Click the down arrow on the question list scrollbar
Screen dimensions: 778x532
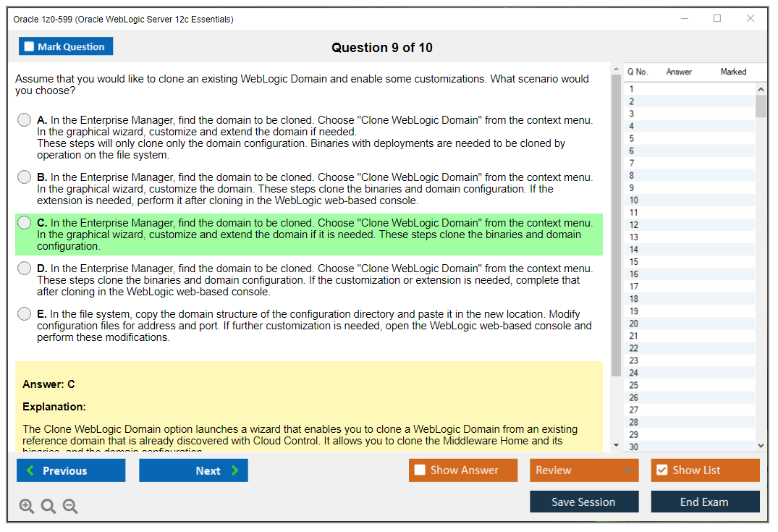tap(761, 444)
